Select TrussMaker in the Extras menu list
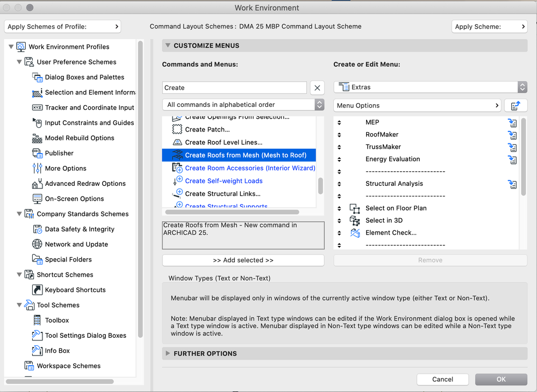The image size is (537, 392). pos(426,147)
